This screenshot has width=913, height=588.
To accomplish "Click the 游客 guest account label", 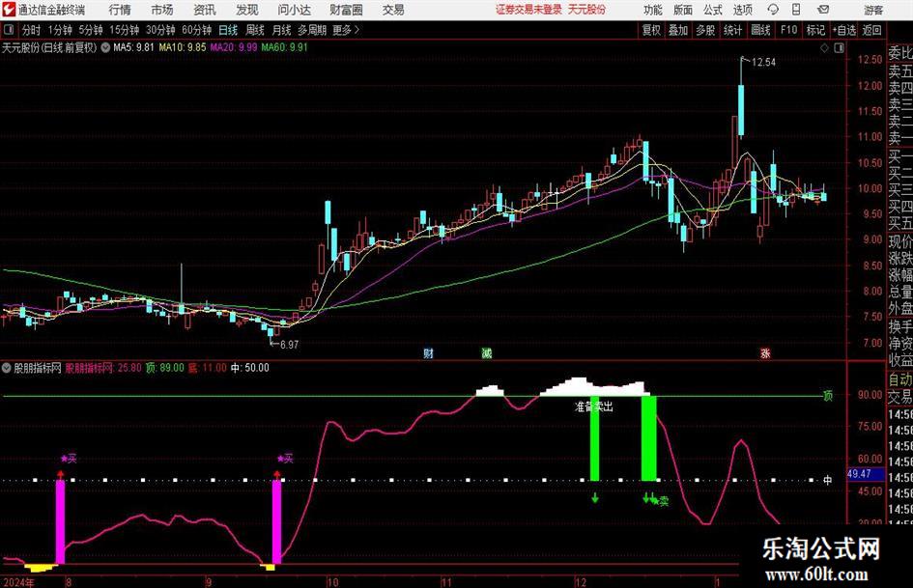I will pyautogui.click(x=872, y=10).
